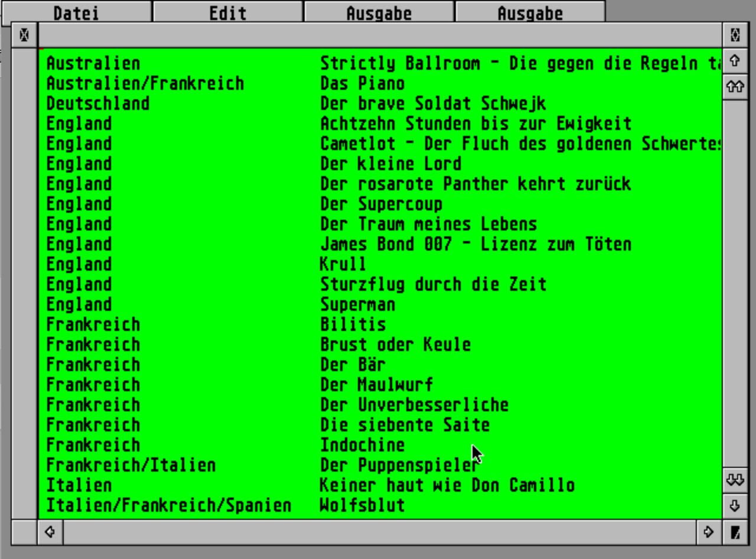
Task: Select 'Keiner haut wie Don Camillo'
Action: 447,485
